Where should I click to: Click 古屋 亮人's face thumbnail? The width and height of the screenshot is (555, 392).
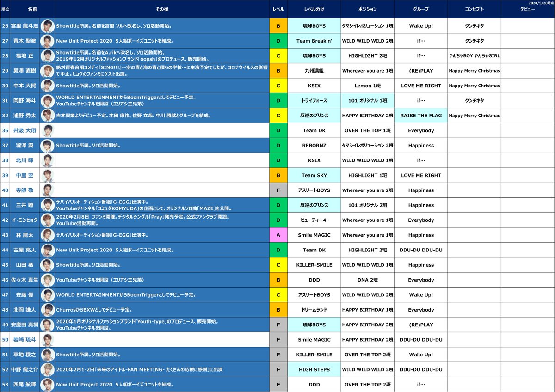pyautogui.click(x=47, y=250)
